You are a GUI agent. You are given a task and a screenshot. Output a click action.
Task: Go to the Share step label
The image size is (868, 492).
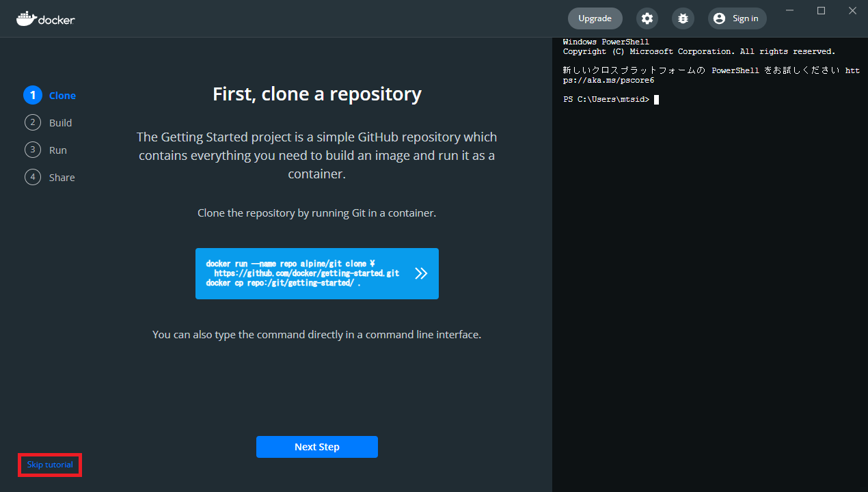coord(62,178)
